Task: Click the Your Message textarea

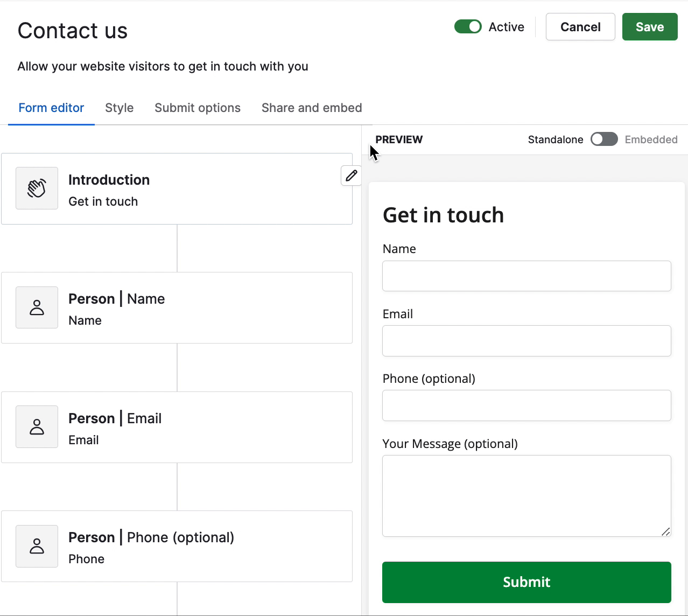Action: tap(526, 495)
